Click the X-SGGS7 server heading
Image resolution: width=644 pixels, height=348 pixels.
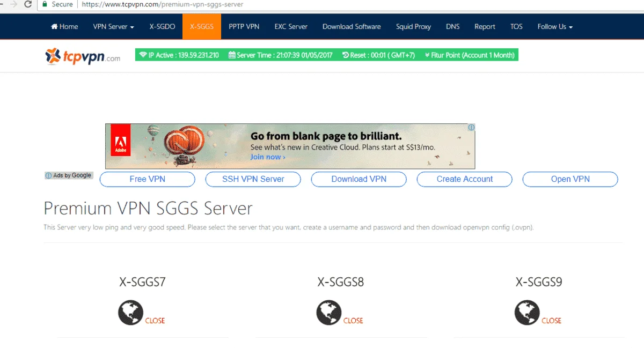pos(142,282)
